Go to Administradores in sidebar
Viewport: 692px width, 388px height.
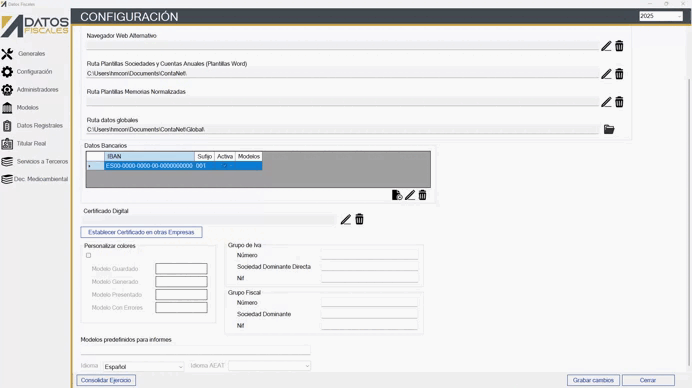coord(38,90)
